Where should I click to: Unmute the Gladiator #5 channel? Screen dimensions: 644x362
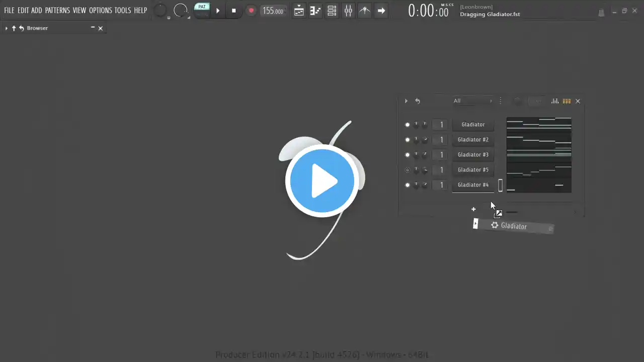click(x=408, y=170)
